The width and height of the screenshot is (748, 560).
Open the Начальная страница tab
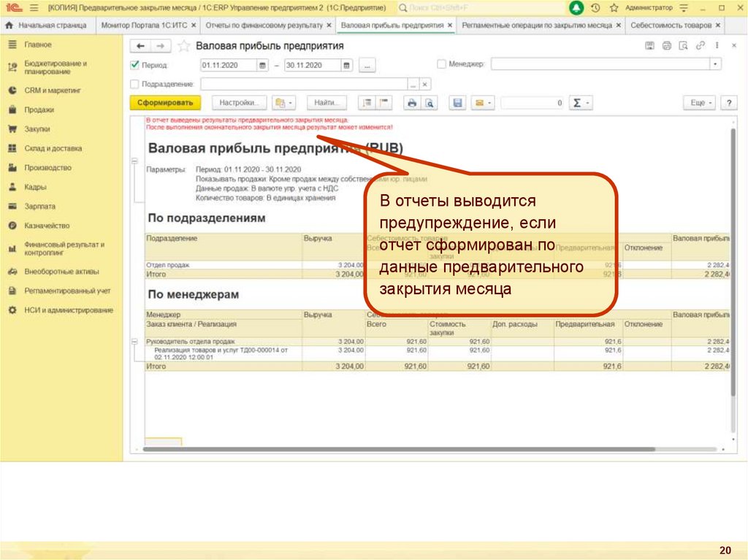[51, 25]
